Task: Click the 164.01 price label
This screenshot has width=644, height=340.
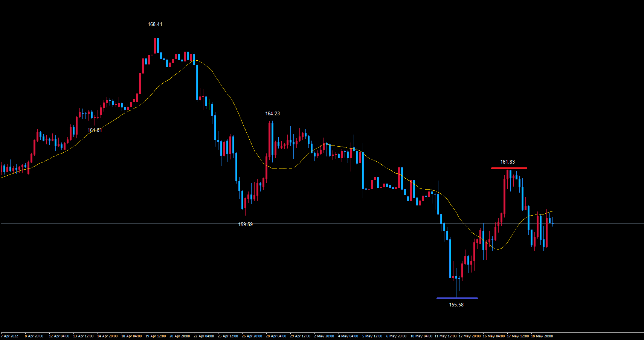Action: pyautogui.click(x=95, y=130)
